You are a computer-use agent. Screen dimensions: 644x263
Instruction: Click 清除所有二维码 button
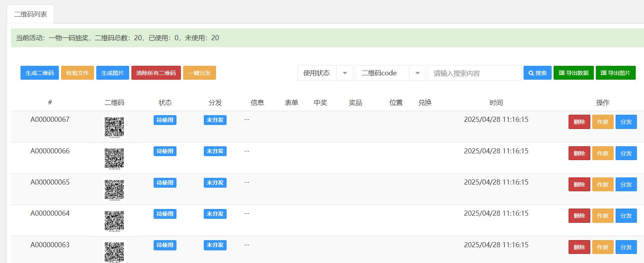(156, 73)
